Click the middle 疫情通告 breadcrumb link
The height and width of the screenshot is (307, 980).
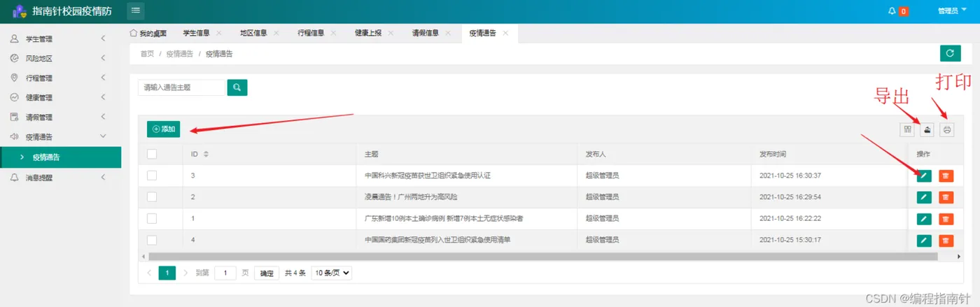click(x=180, y=53)
